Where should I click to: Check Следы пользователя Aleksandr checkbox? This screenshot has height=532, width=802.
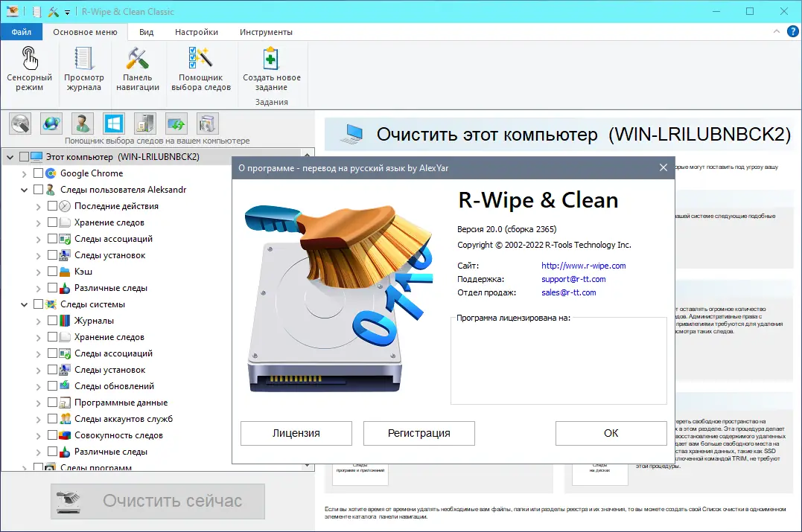pyautogui.click(x=38, y=190)
